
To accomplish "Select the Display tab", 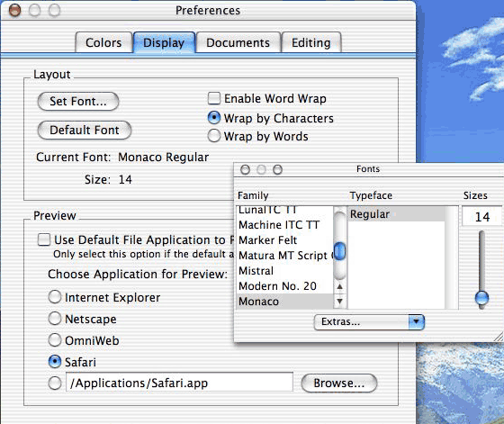I will coord(164,42).
